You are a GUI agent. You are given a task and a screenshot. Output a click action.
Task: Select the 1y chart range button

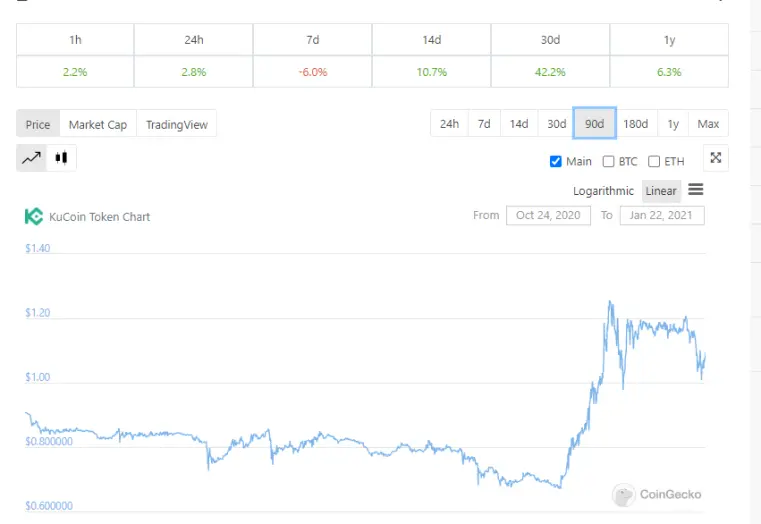click(x=673, y=124)
